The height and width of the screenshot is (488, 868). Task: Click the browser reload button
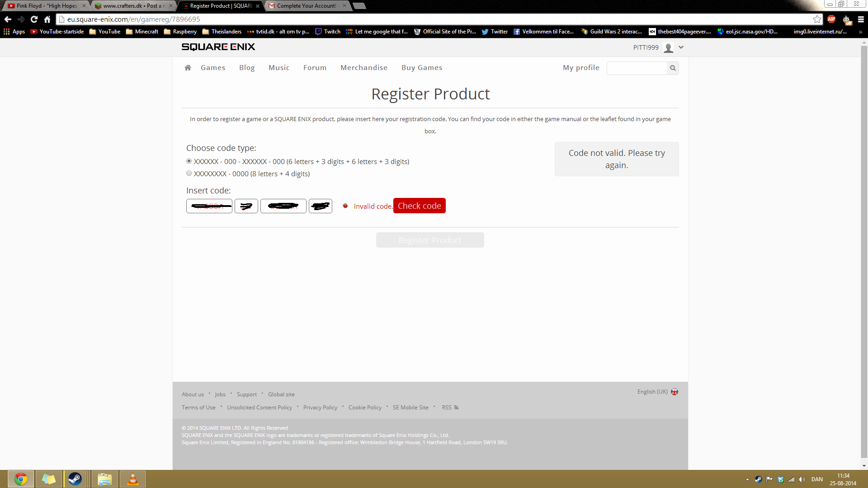(34, 19)
